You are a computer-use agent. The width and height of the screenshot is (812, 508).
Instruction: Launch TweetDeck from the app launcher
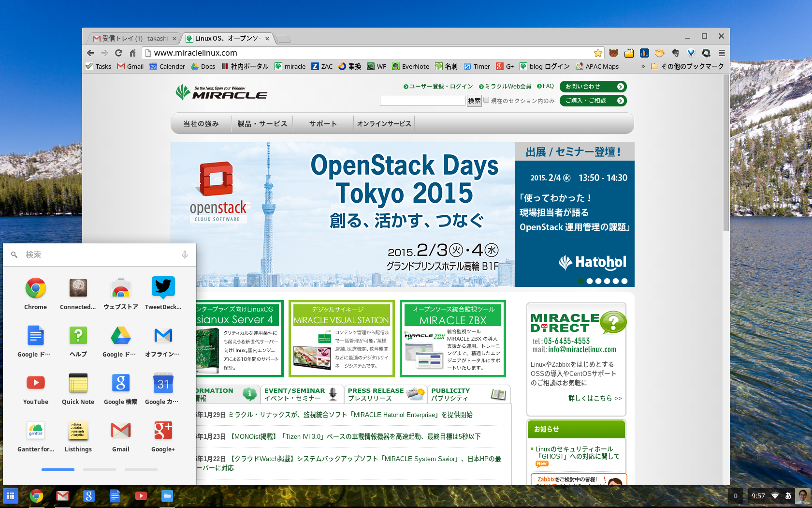click(x=163, y=293)
